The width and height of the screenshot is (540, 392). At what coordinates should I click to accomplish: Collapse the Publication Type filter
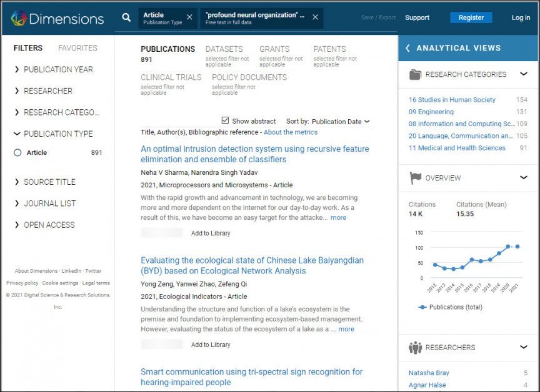click(x=17, y=134)
